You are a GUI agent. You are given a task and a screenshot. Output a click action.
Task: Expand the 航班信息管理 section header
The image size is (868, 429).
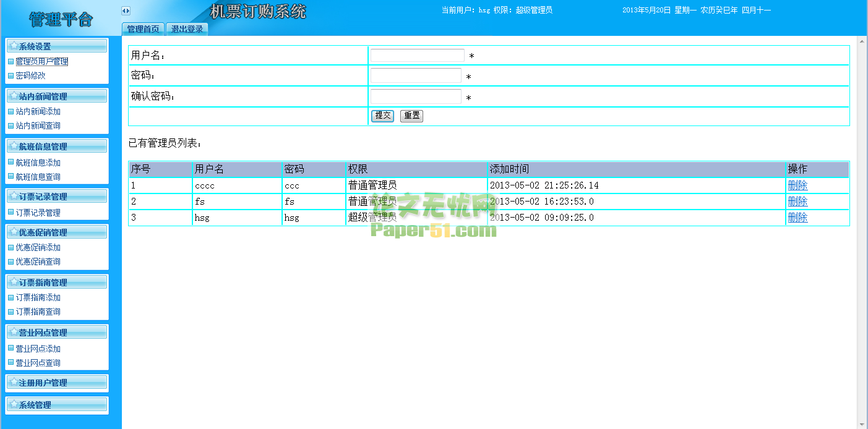(57, 146)
